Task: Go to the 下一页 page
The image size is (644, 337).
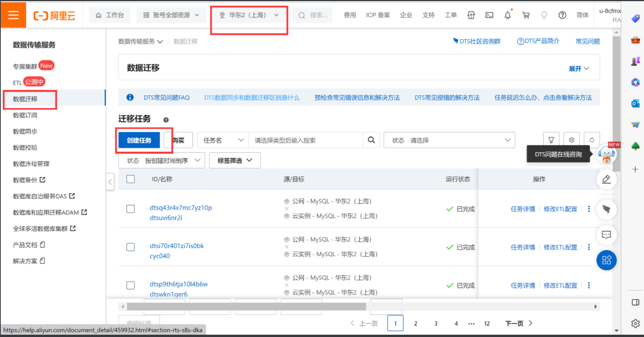Action: tap(518, 323)
